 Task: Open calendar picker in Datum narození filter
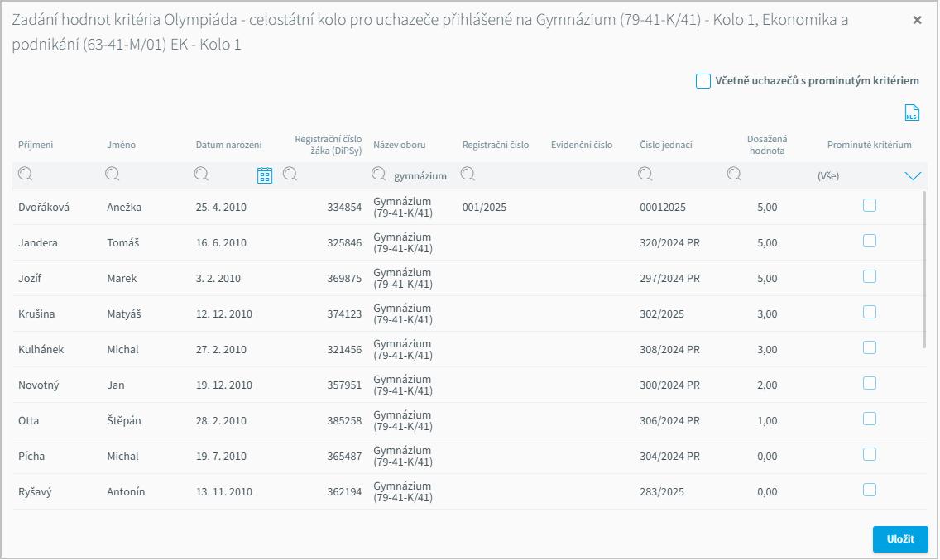[265, 175]
